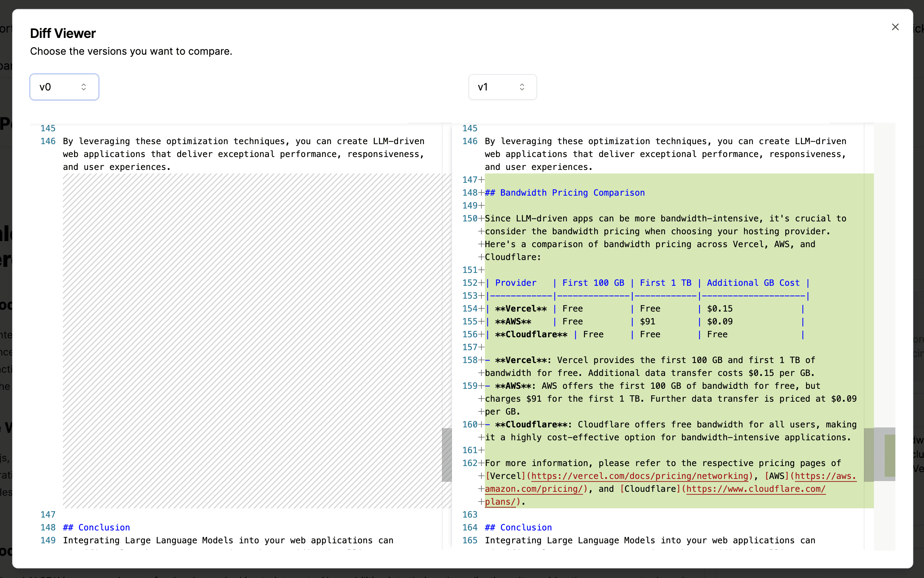Click the minimap highlighted region on right
This screenshot has width=924, height=578.
[890, 455]
